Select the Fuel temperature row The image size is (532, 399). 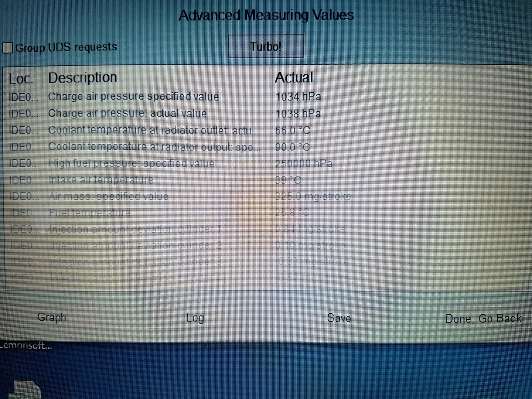point(90,213)
